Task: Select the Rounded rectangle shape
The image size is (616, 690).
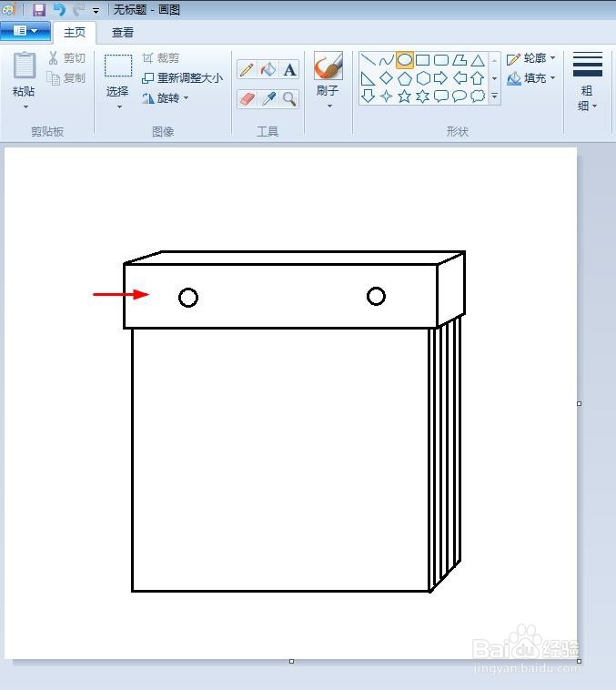Action: point(441,60)
